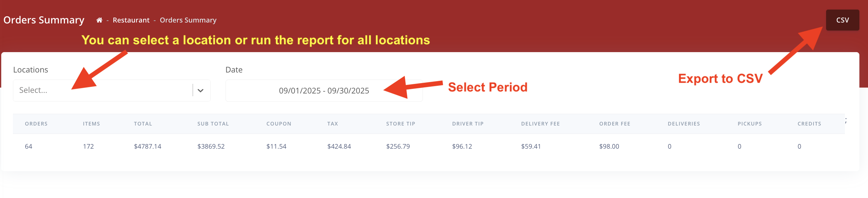Click the SUB TOTAL column header
This screenshot has height=198, width=868.
(x=213, y=124)
